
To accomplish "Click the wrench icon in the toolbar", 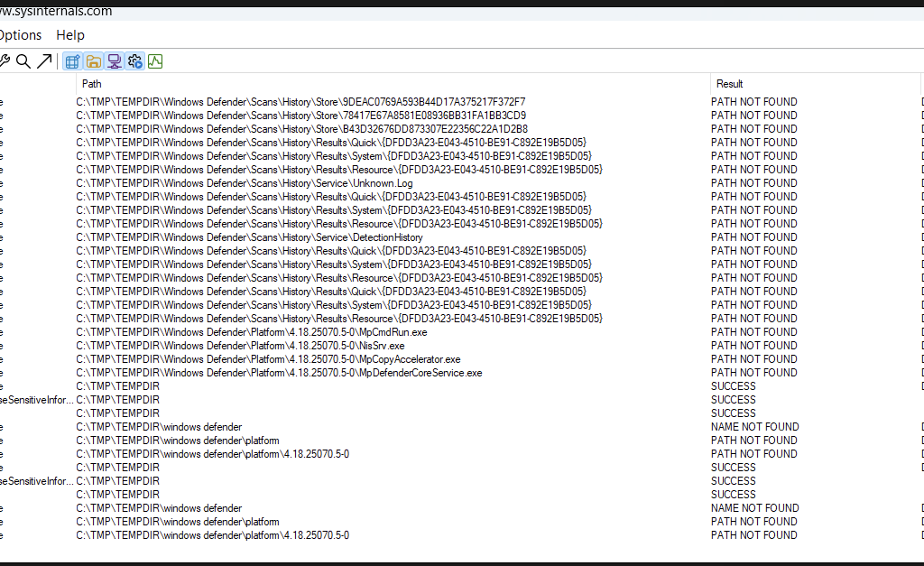I will (4, 61).
